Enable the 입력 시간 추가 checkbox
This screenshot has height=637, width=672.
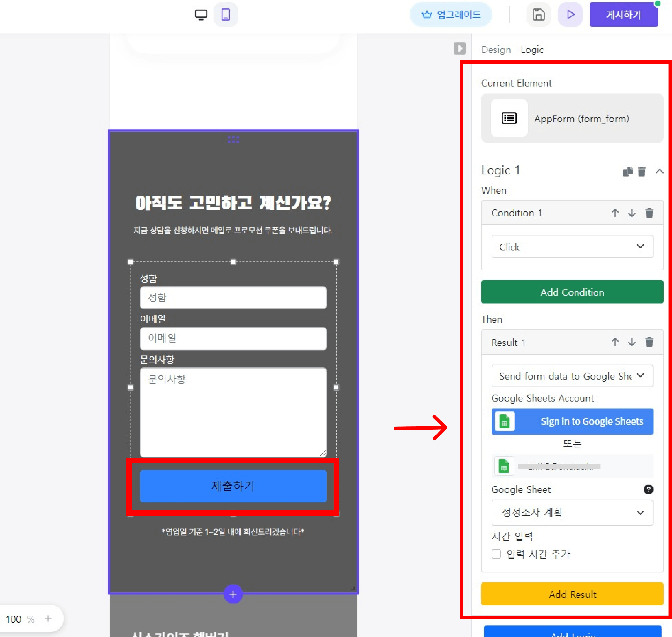(496, 554)
